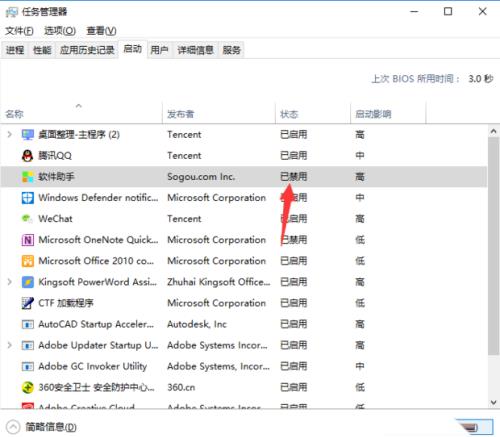Sort by the 状态 column header
Image resolution: width=500 pixels, height=437 pixels.
coord(313,114)
